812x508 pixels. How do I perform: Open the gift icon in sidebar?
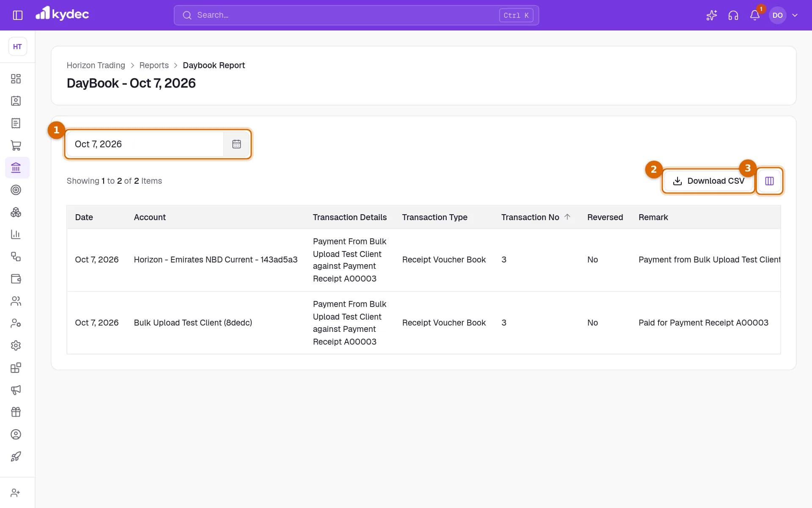(x=16, y=412)
